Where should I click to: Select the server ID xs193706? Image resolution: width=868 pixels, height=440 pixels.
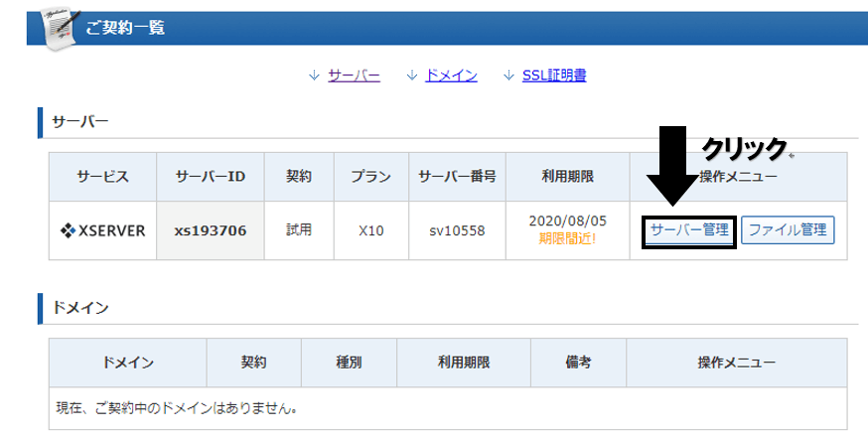211,230
